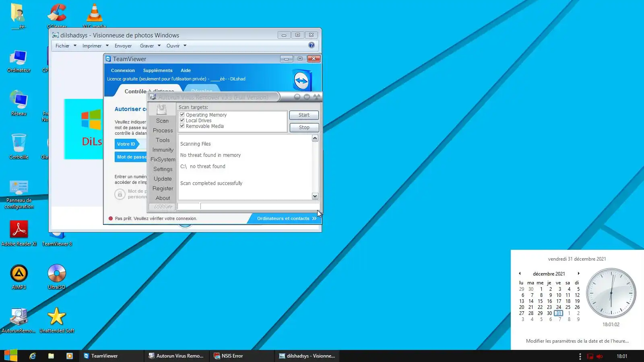Switch to the Autorun Virus Remover taskbar button
Screen dimensions: 644x362
(x=177, y=356)
